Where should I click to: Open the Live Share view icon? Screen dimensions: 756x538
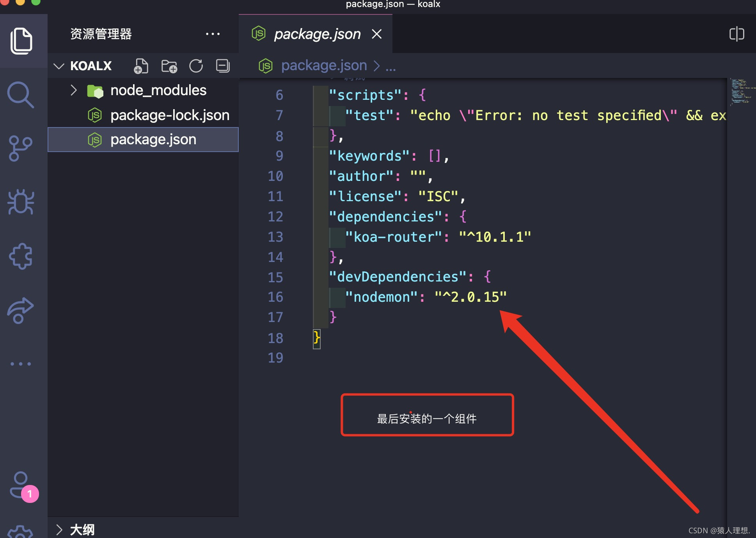point(20,310)
